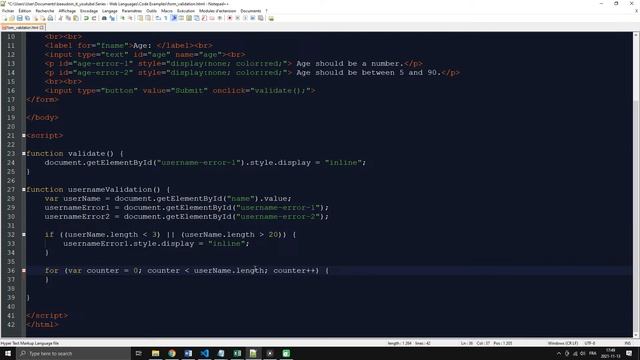Click the Copy toolbar icon
This screenshot has height=360, width=640.
(x=68, y=18)
